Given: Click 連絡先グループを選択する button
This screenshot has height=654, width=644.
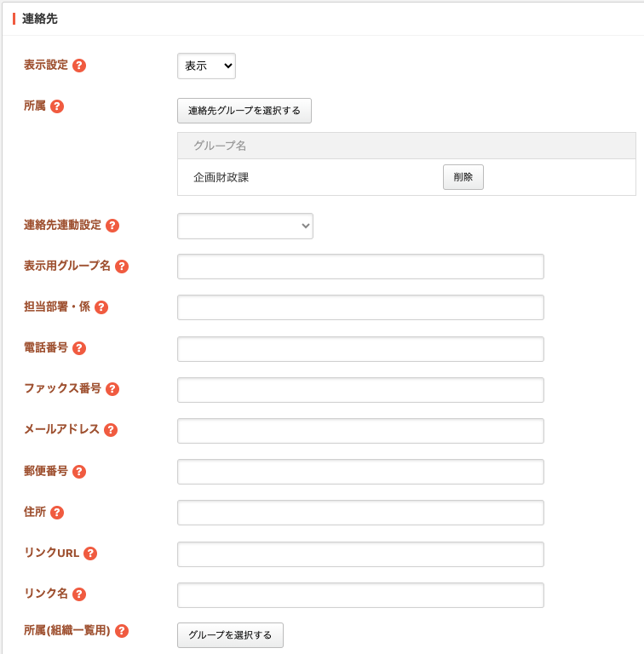Looking at the screenshot, I should [244, 111].
